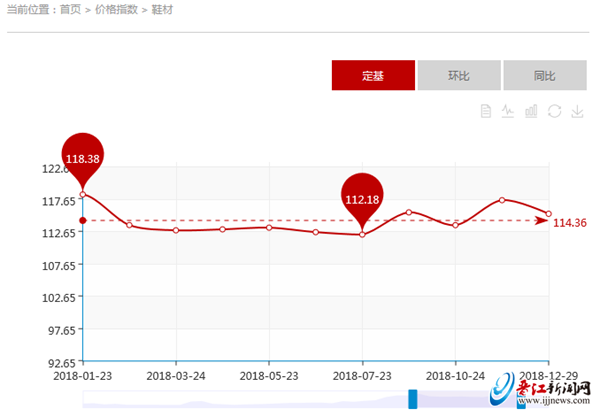Click the 118.38 maximum value marker pin
600x417 pixels.
(83, 157)
